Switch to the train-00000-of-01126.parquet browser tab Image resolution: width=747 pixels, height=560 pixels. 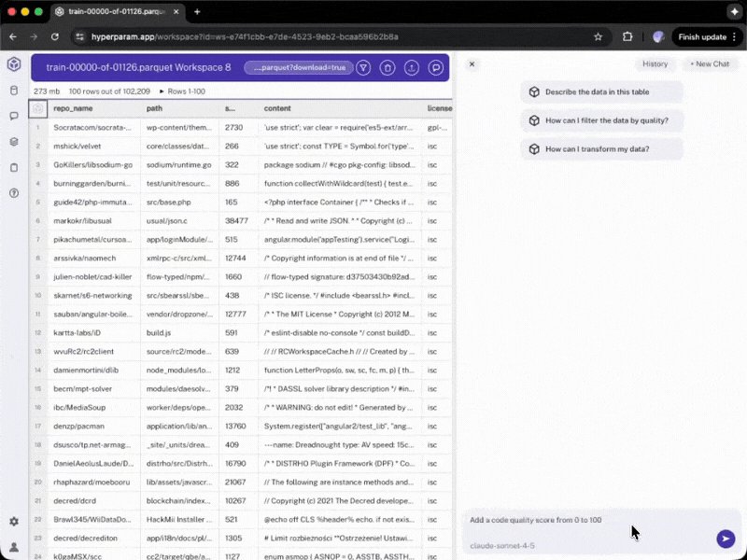[117, 12]
